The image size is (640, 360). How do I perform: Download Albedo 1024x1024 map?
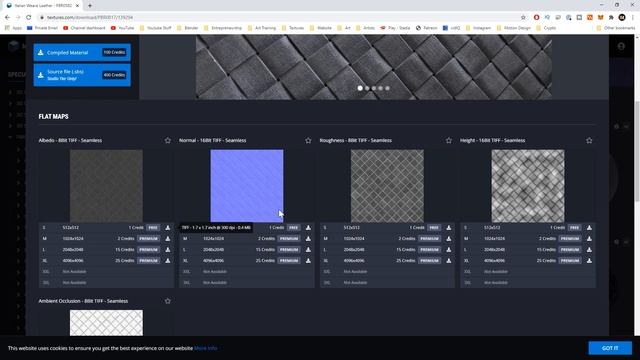(x=168, y=239)
